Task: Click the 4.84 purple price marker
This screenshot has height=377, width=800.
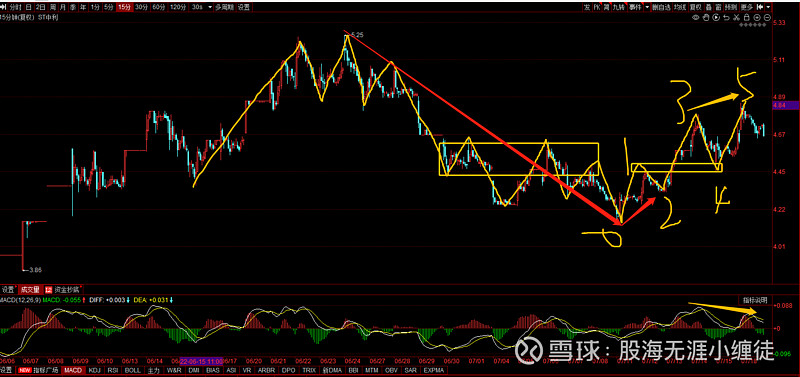Action: pos(780,105)
